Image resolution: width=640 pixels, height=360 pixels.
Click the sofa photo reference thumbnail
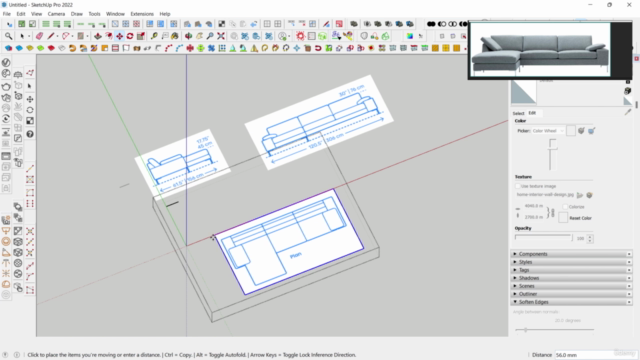pos(540,49)
